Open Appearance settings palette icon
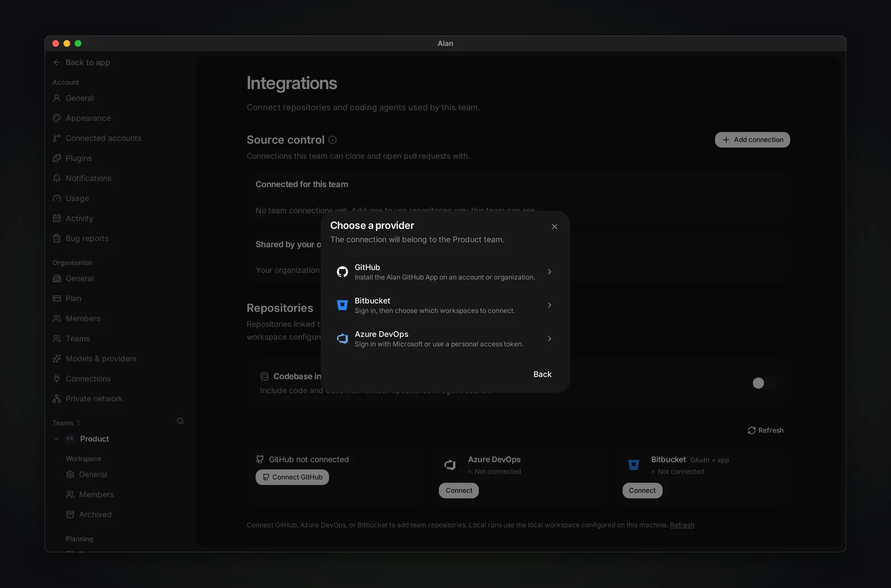 tap(57, 118)
